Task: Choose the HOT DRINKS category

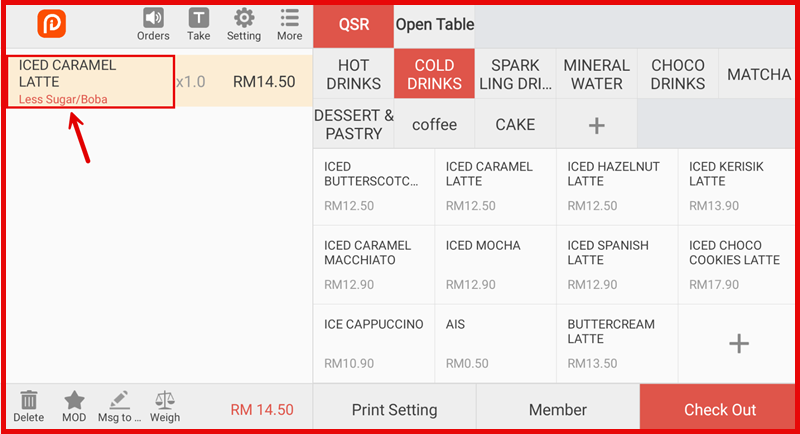Action: [x=353, y=75]
